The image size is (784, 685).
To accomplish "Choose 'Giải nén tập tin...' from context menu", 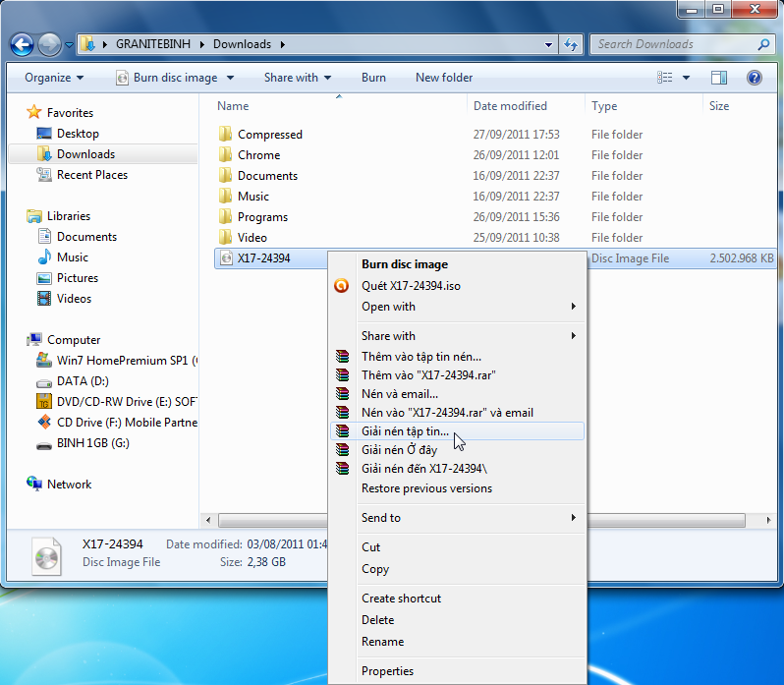I will pos(405,431).
